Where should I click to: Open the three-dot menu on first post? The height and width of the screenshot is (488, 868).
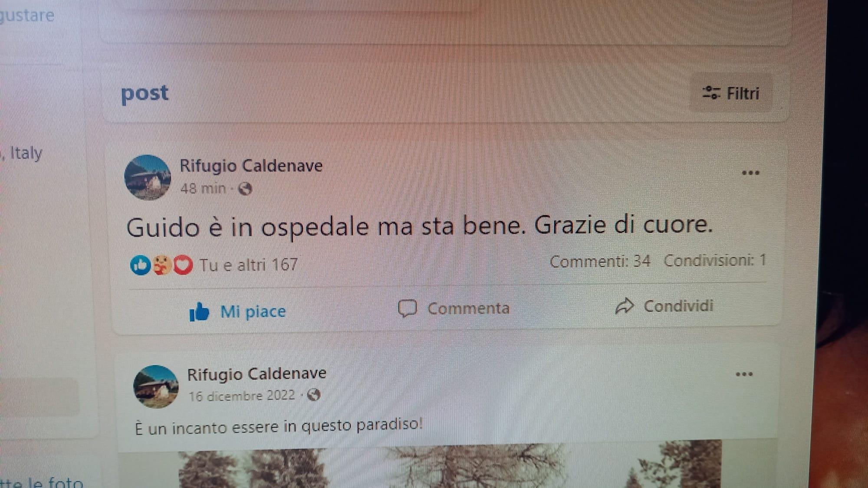pos(750,173)
